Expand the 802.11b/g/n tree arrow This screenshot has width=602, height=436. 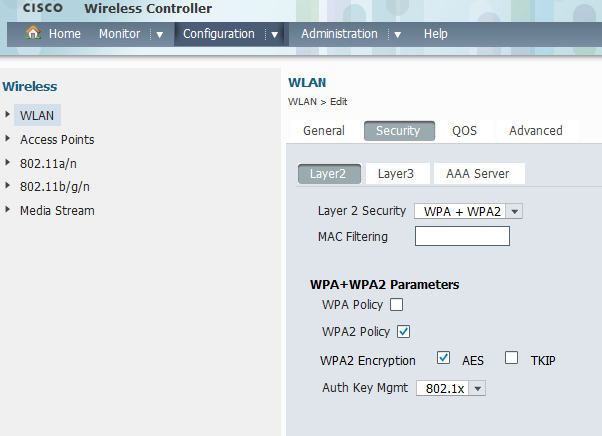[x=7, y=185]
